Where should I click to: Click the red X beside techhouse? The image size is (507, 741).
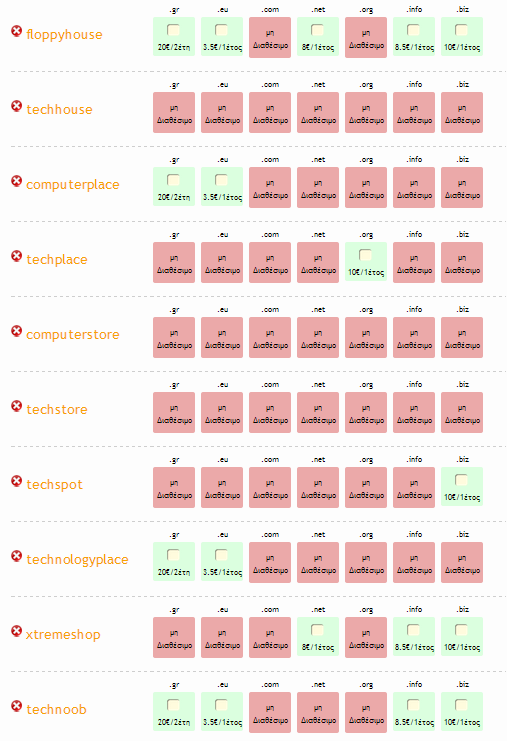(x=17, y=106)
